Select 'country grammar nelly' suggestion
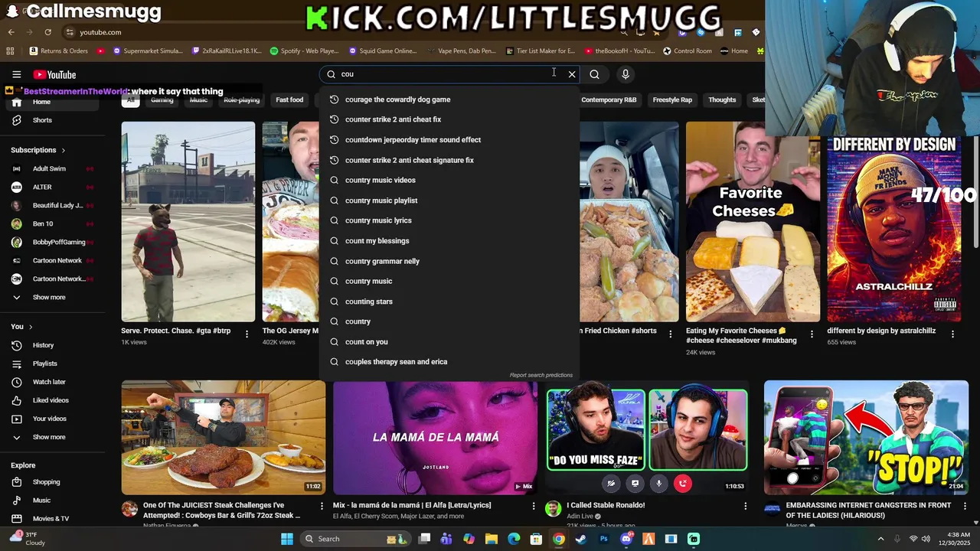The height and width of the screenshot is (551, 980). [449, 261]
